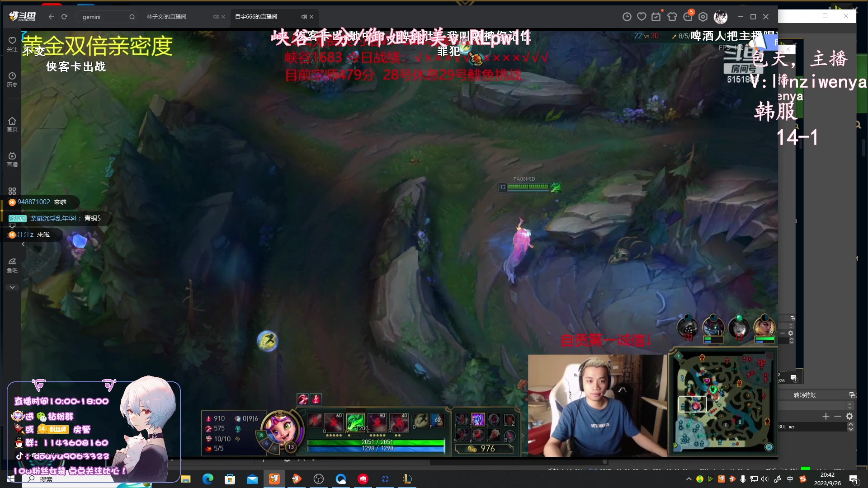868x488 pixels.
Task: Open the calendar check-in icon
Action: coord(656,17)
